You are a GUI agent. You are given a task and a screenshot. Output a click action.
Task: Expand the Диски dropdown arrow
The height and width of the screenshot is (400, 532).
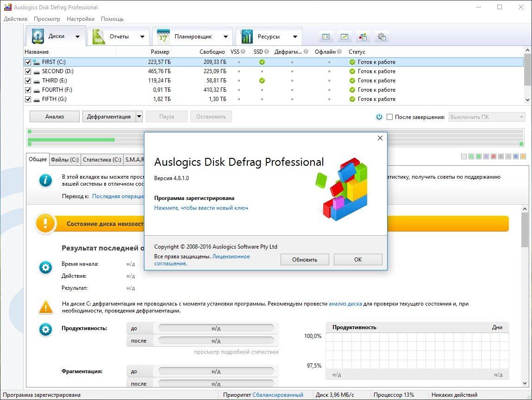coord(78,37)
